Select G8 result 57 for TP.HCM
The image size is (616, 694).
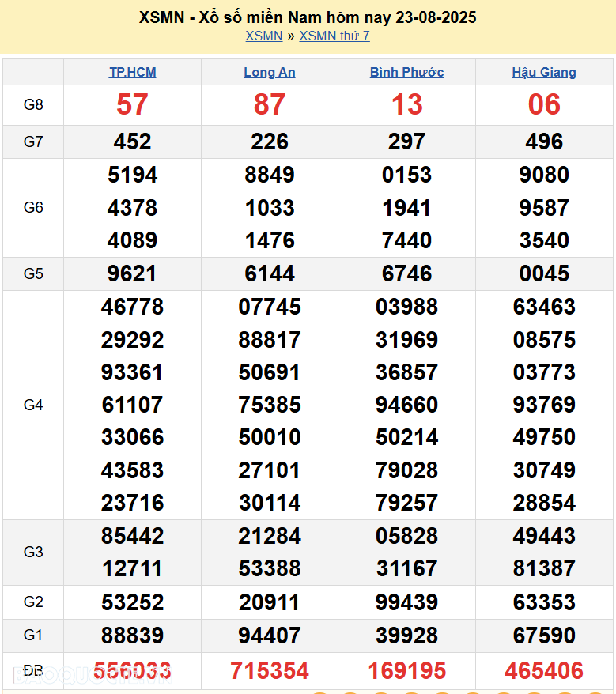point(132,104)
